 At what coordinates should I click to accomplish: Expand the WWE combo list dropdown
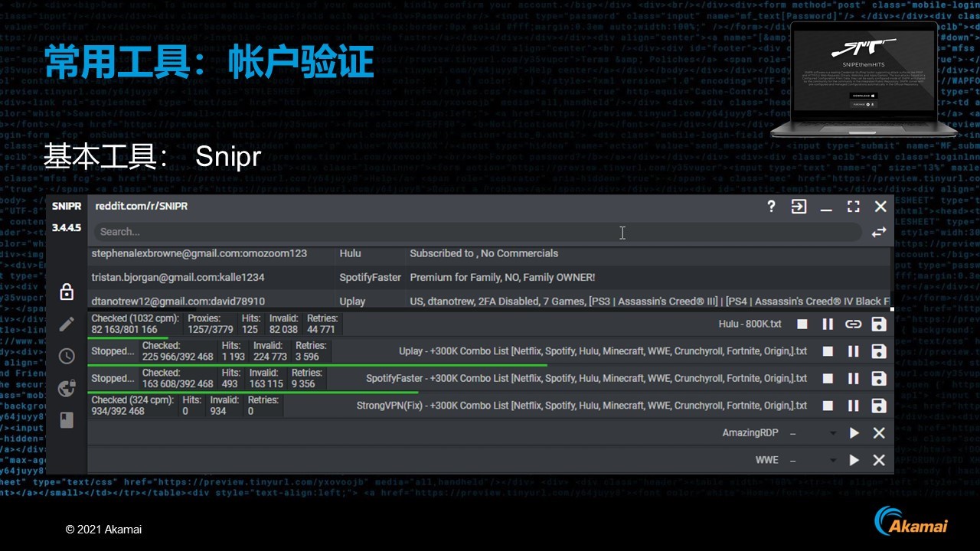[x=834, y=461]
